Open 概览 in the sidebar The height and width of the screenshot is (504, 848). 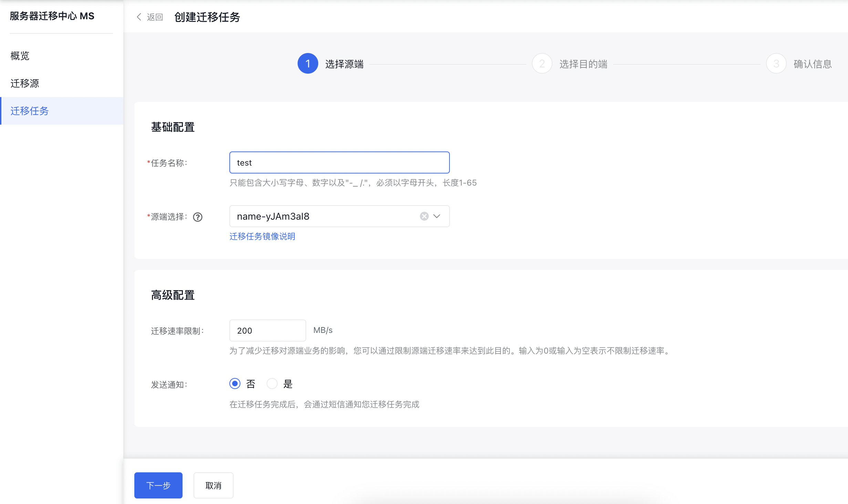click(x=62, y=56)
